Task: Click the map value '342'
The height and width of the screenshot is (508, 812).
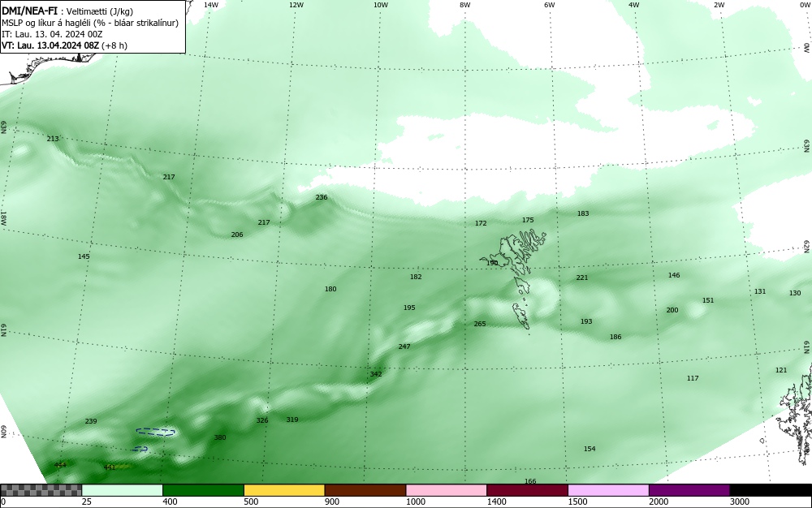Action: pyautogui.click(x=376, y=374)
